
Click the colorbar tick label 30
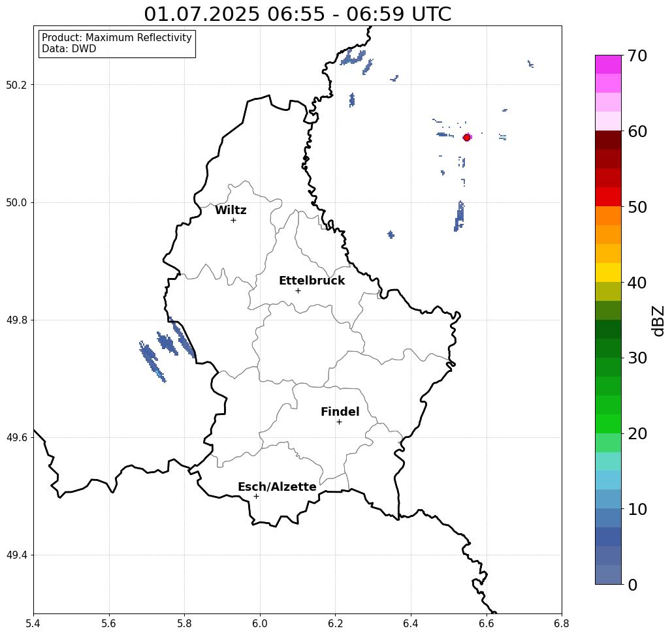[x=637, y=358]
